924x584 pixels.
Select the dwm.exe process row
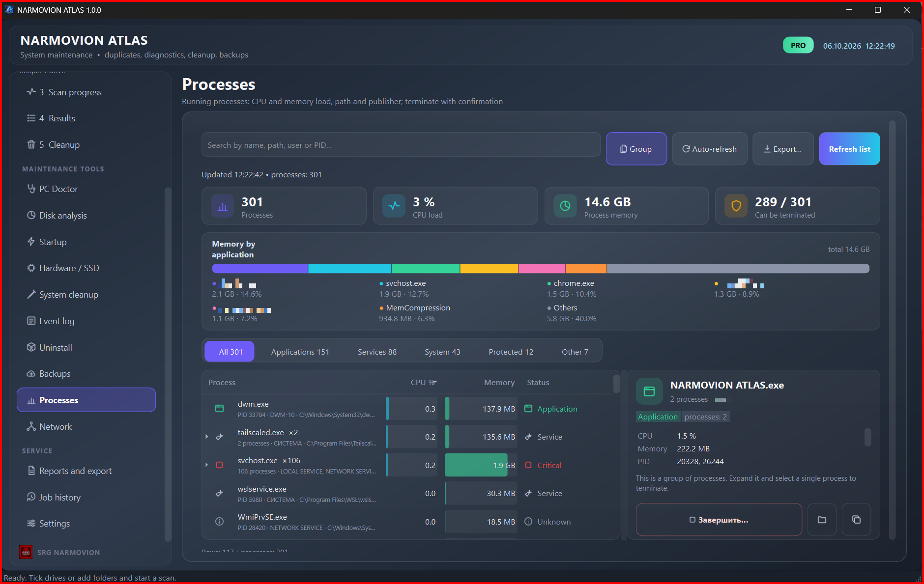(408, 409)
